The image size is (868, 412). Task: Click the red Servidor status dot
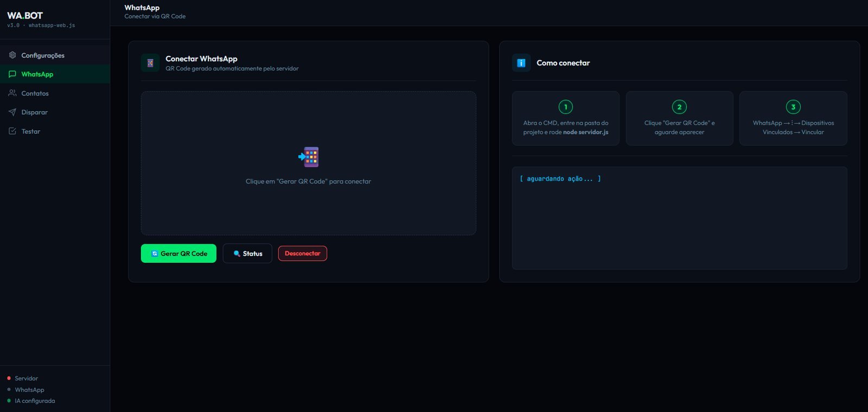9,378
